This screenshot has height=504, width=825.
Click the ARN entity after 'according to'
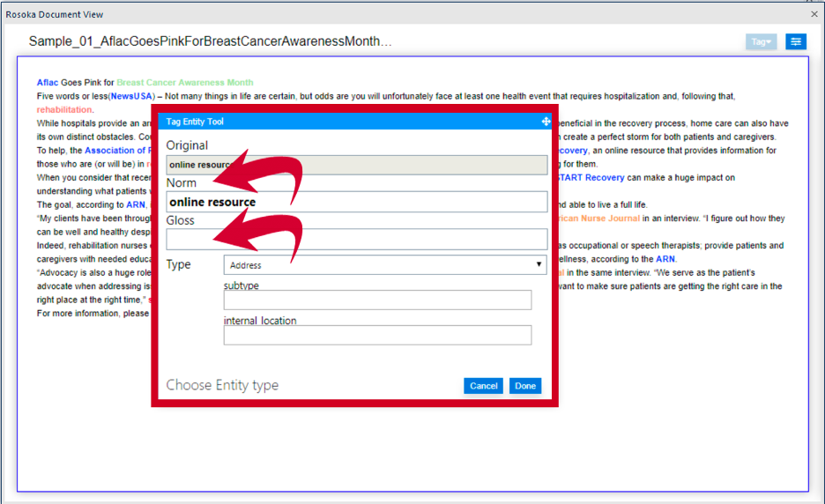point(135,204)
